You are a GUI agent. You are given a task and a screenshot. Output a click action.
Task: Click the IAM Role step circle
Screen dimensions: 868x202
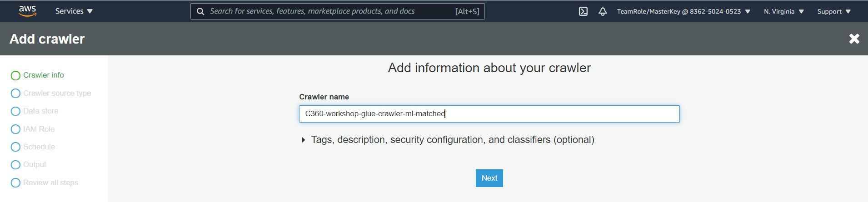(15, 129)
